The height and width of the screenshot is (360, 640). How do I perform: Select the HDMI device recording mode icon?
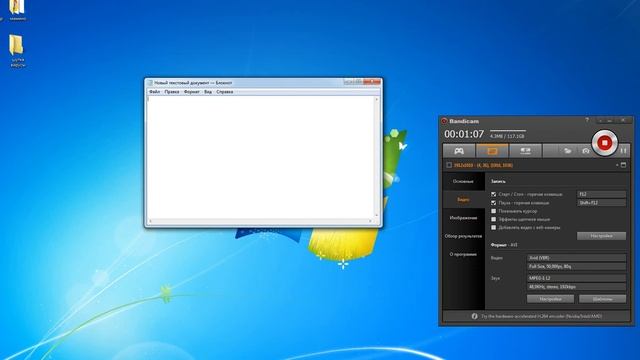[x=525, y=151]
